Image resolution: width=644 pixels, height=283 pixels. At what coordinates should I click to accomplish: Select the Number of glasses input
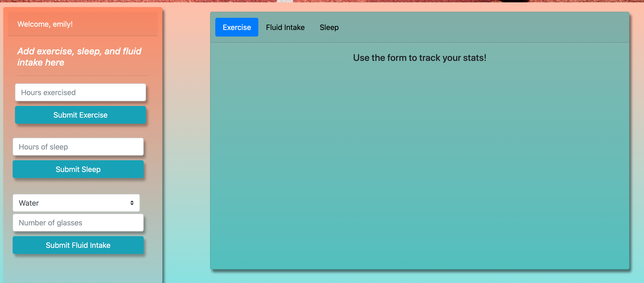[78, 223]
